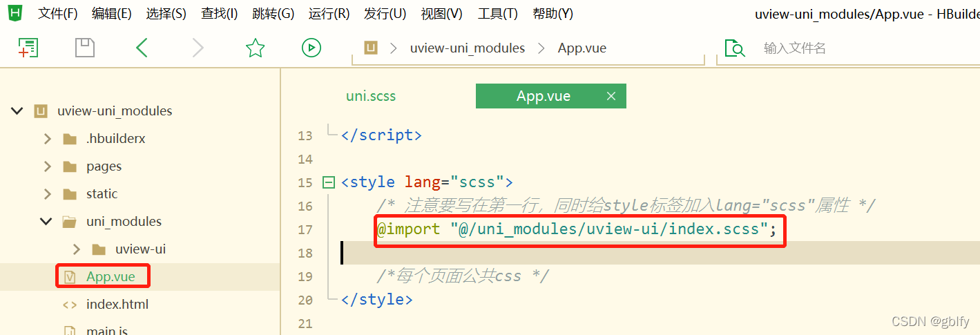Collapse the uni_modules folder
The image size is (980, 335).
point(46,222)
